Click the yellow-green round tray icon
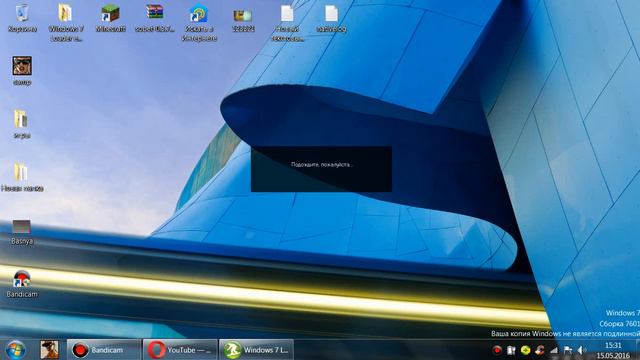 (x=525, y=350)
